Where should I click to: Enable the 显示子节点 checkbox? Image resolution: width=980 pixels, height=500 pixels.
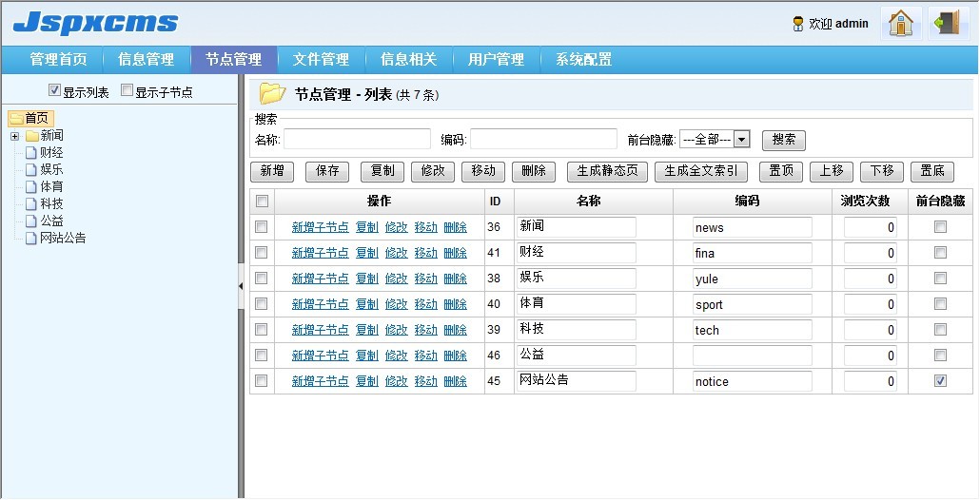(x=127, y=91)
